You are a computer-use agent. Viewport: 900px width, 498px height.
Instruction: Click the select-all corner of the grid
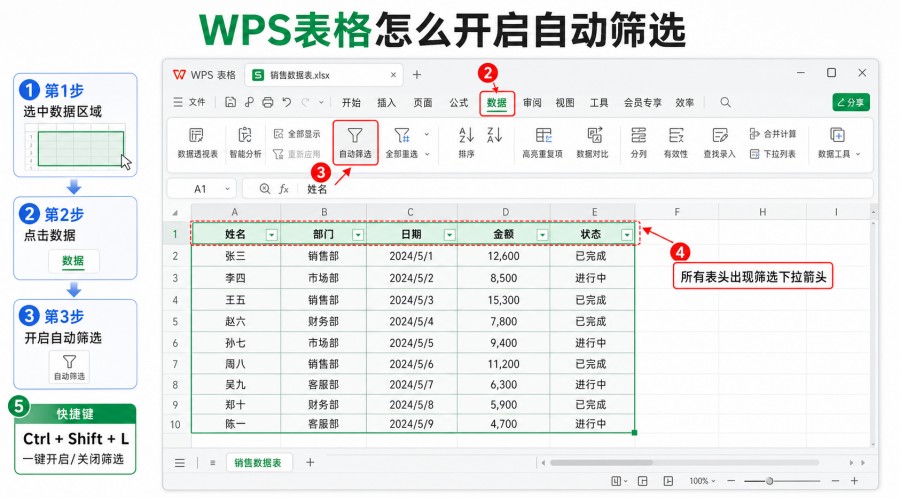[x=176, y=212]
